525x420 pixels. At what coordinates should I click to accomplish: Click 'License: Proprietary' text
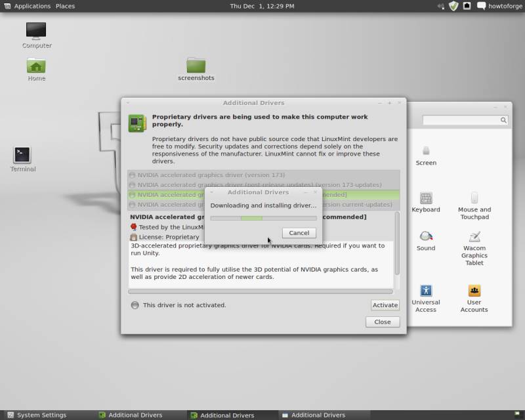(169, 237)
